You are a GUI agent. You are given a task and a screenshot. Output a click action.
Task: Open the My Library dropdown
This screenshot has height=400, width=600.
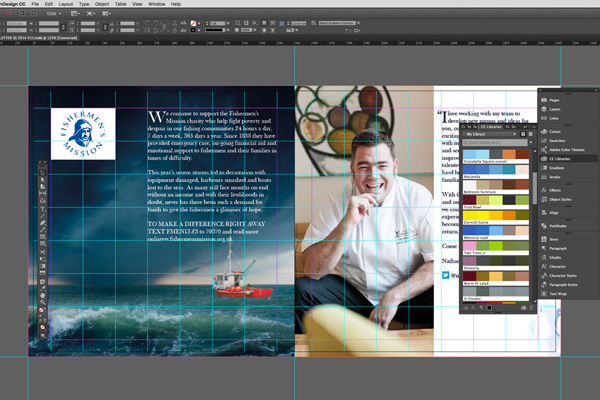pos(489,134)
